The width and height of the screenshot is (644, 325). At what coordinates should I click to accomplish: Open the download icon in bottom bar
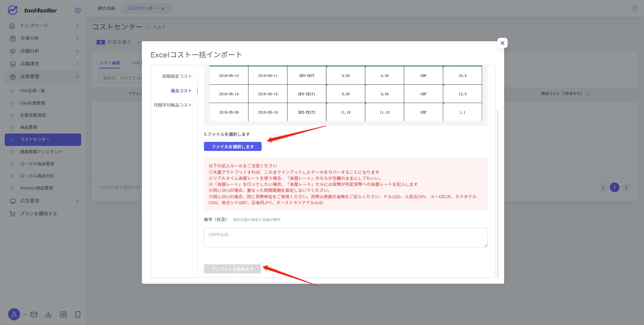(48, 315)
